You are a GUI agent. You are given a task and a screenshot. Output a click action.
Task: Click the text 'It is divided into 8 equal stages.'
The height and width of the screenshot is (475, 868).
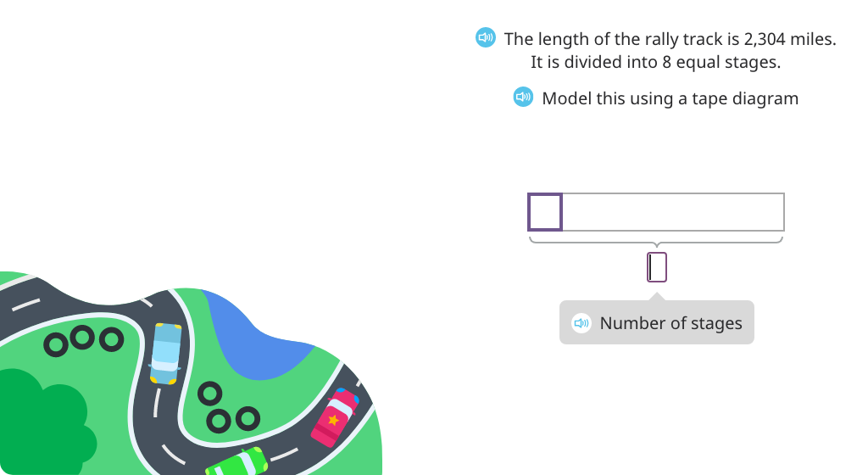[655, 62]
